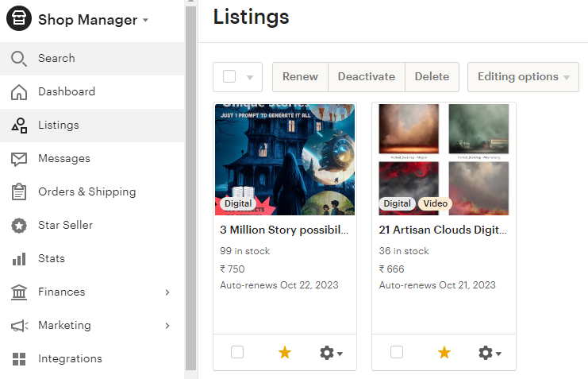The width and height of the screenshot is (588, 379).
Task: Select Listings in sidebar
Action: tap(92, 126)
